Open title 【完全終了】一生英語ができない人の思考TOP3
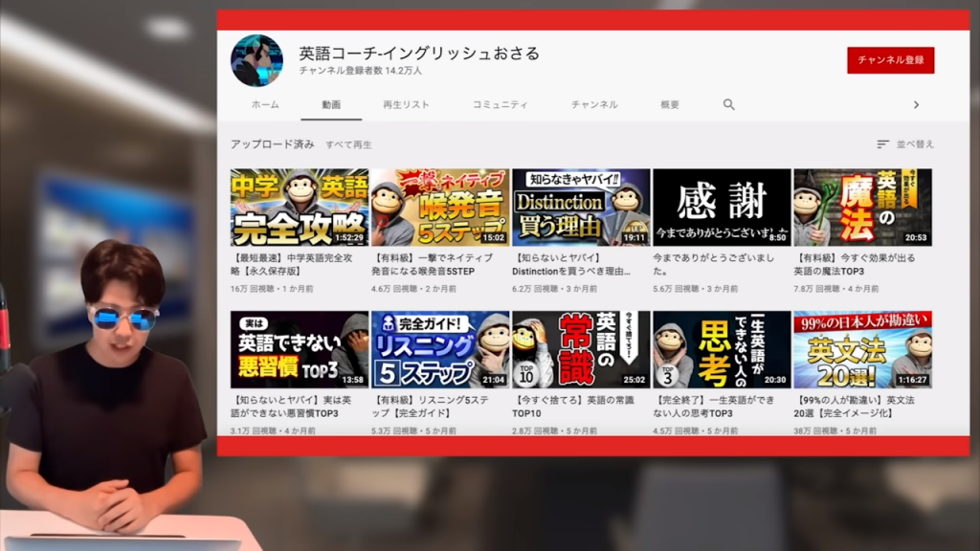980x551 pixels. tap(714, 407)
